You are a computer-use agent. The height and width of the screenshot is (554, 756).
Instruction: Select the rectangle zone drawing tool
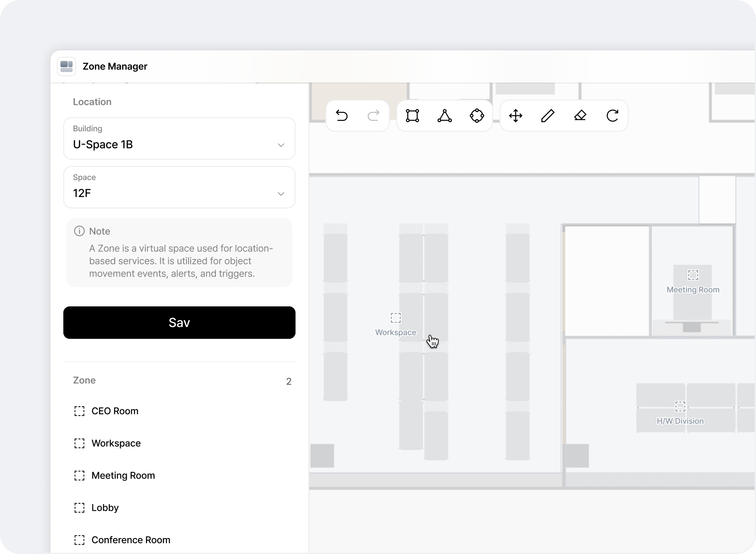[x=412, y=115]
